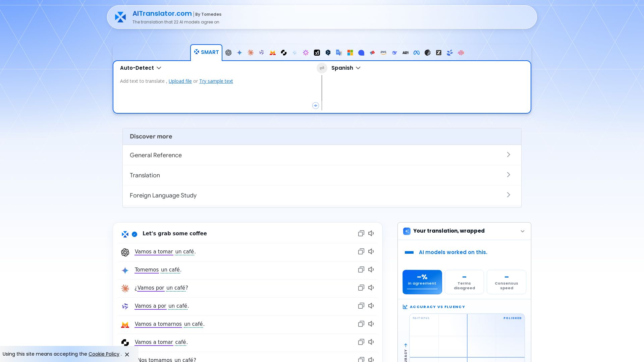644x362 pixels.
Task: Click the "AI models worked on this." text
Action: pyautogui.click(x=453, y=252)
